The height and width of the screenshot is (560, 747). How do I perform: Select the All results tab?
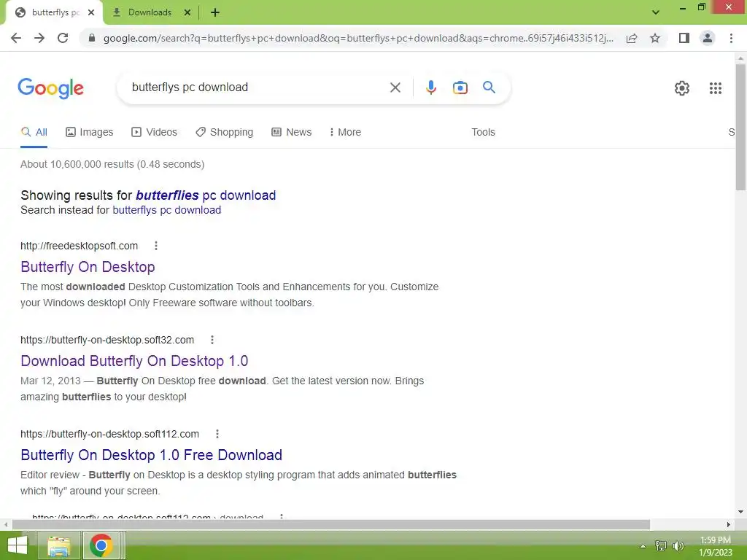pos(34,132)
